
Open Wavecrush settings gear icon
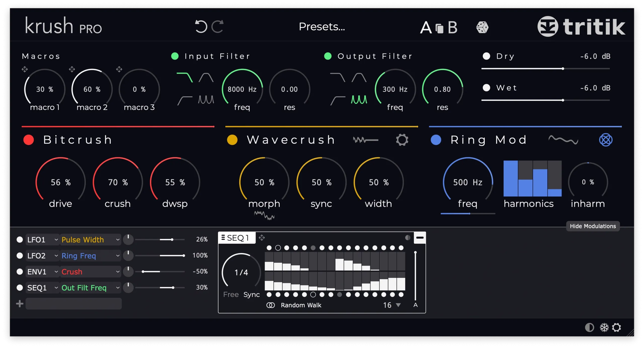(402, 140)
